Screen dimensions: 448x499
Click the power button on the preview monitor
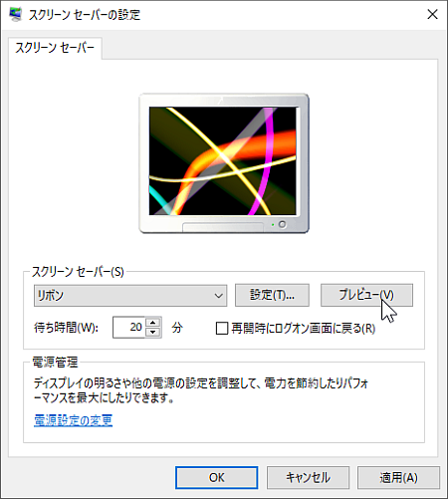pos(283,224)
